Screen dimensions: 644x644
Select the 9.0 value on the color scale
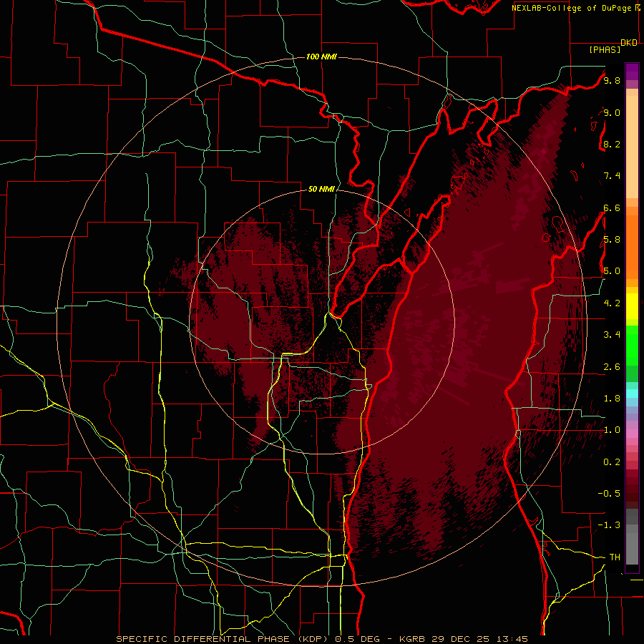click(x=612, y=112)
